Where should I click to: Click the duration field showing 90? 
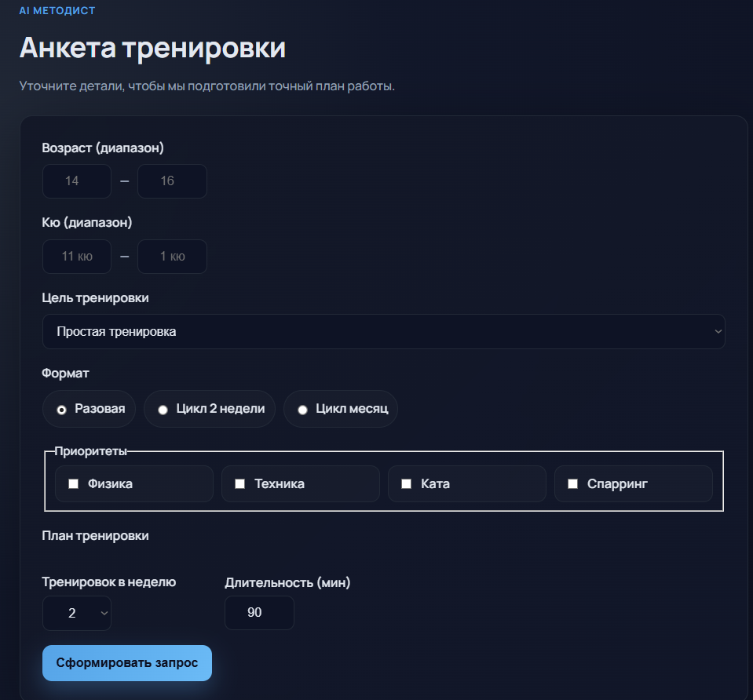tap(259, 613)
